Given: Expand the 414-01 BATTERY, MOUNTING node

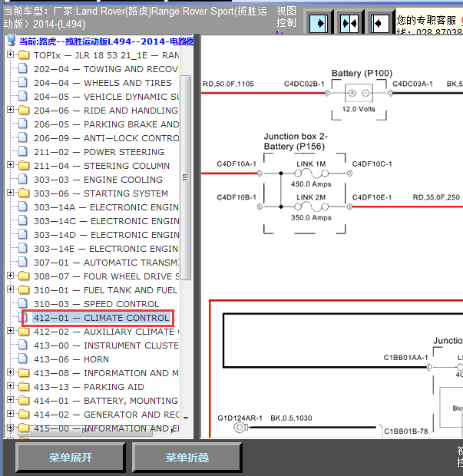Looking at the screenshot, I should 10,400.
